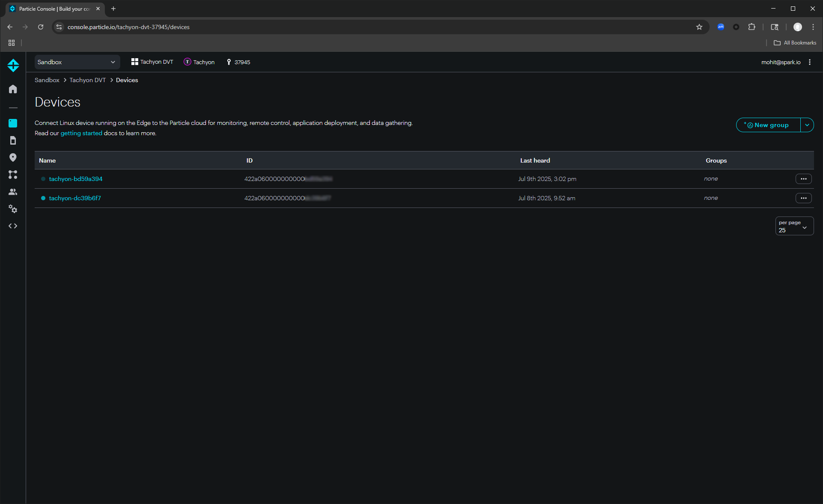Expand the Sandbox organization dropdown
The height and width of the screenshot is (504, 823).
(x=77, y=62)
